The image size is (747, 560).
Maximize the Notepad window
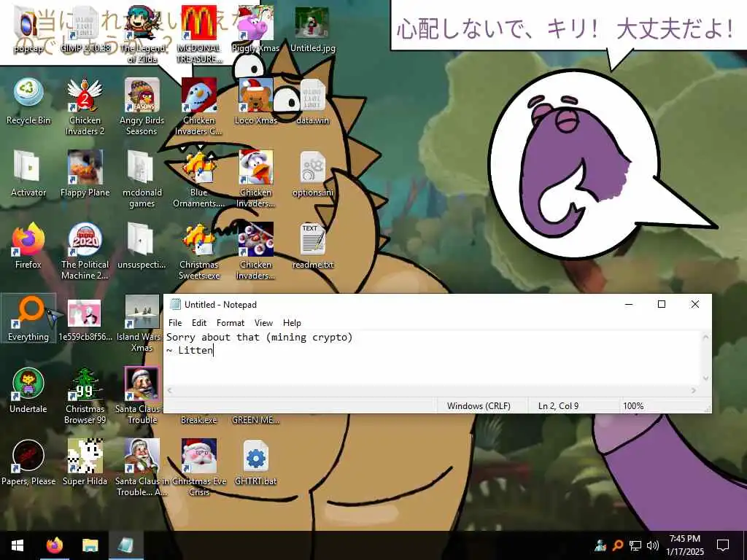coord(661,304)
